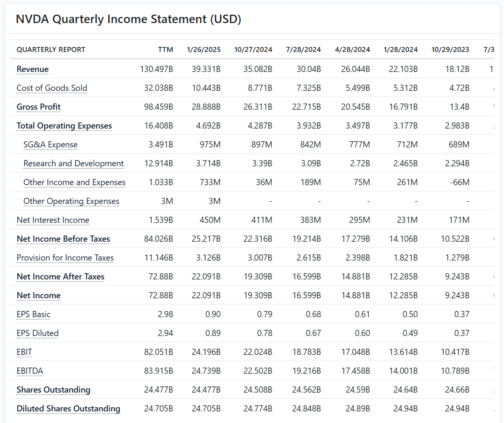Click SG&A cell 777M
The height and width of the screenshot is (423, 504).
[x=360, y=145]
